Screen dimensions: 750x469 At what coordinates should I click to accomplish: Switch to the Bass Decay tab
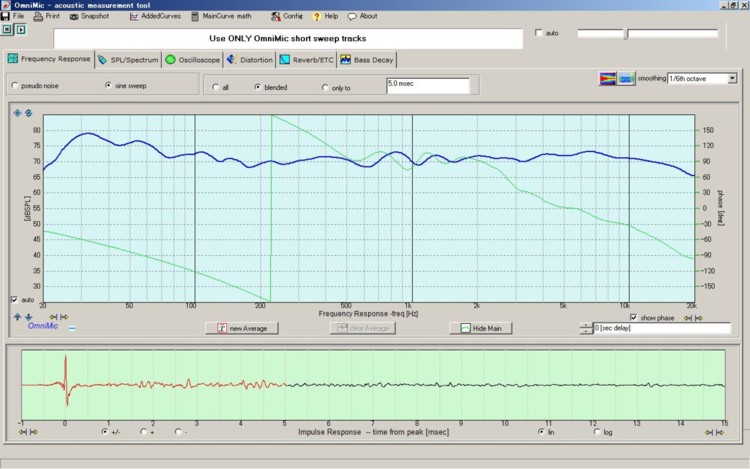tap(367, 60)
